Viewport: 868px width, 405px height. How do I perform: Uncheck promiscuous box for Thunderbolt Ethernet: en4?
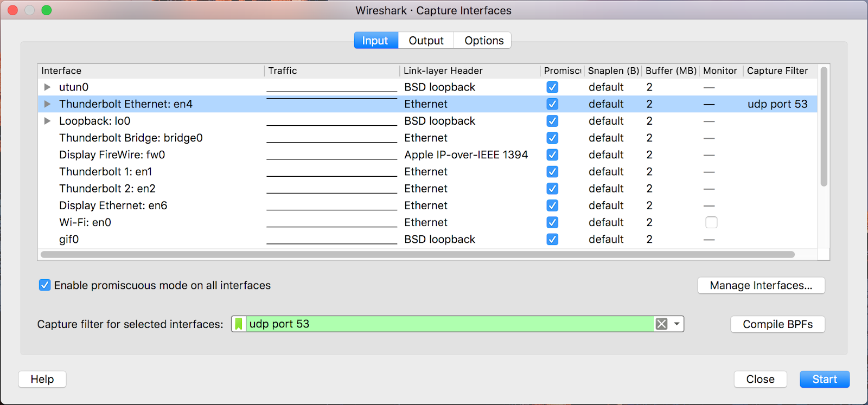tap(552, 104)
